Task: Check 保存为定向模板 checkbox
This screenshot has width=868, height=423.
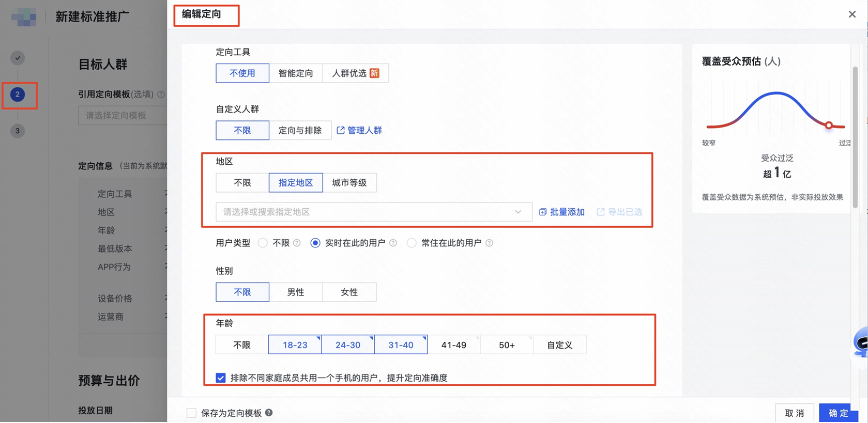Action: click(x=191, y=413)
